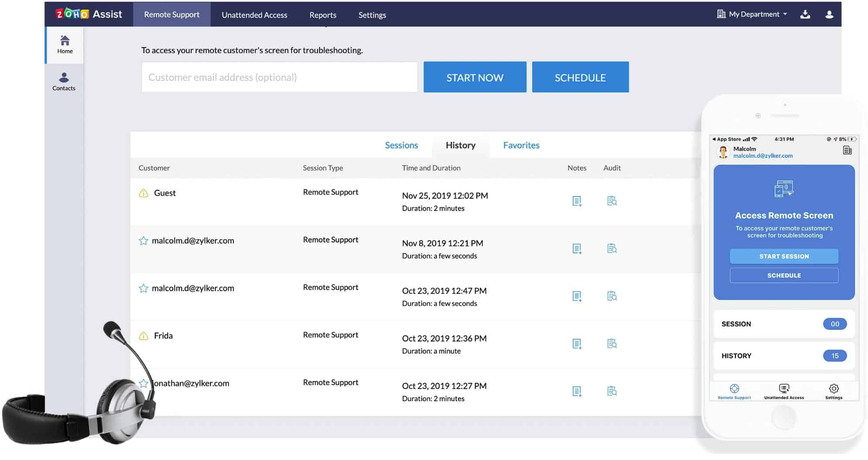Open the Home sidebar item
Screen dimensions: 868x460
(x=65, y=45)
